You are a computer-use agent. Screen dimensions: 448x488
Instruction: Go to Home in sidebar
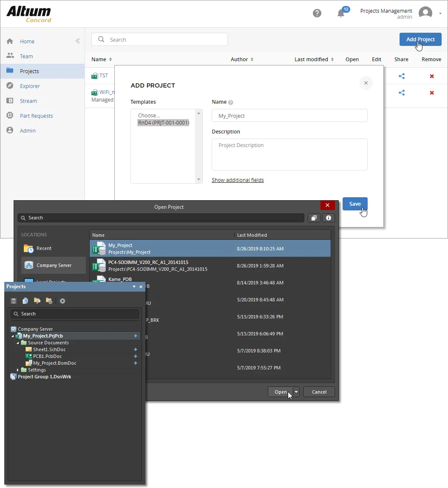(27, 41)
